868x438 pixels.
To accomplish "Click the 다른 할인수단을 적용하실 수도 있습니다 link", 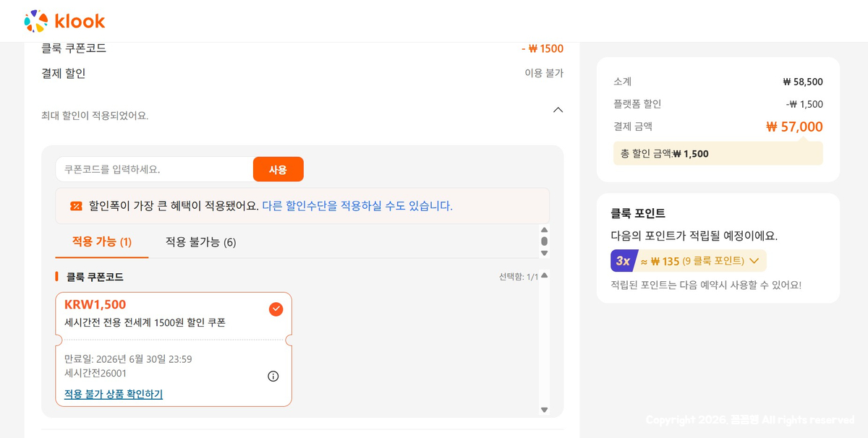I will tap(357, 206).
